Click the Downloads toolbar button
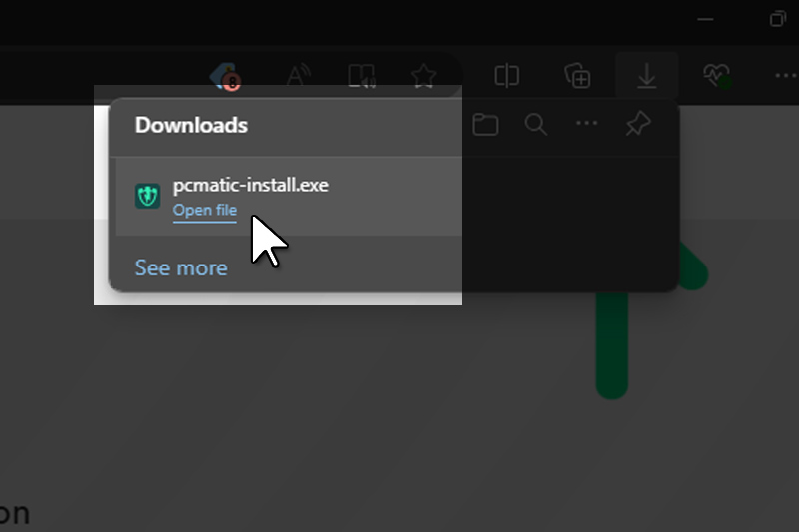Viewport: 799px width, 532px height. (647, 76)
